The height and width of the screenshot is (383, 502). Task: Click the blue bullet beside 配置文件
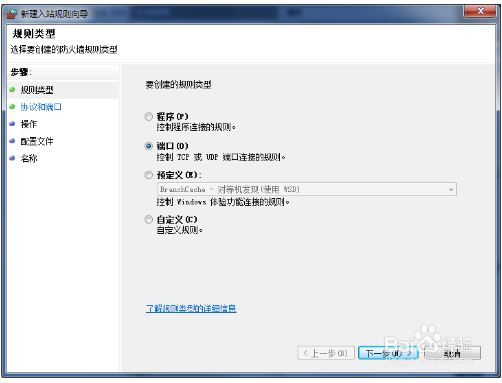[12, 141]
